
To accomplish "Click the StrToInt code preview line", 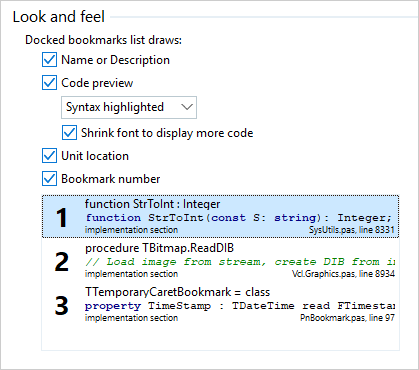I will pos(239,218).
